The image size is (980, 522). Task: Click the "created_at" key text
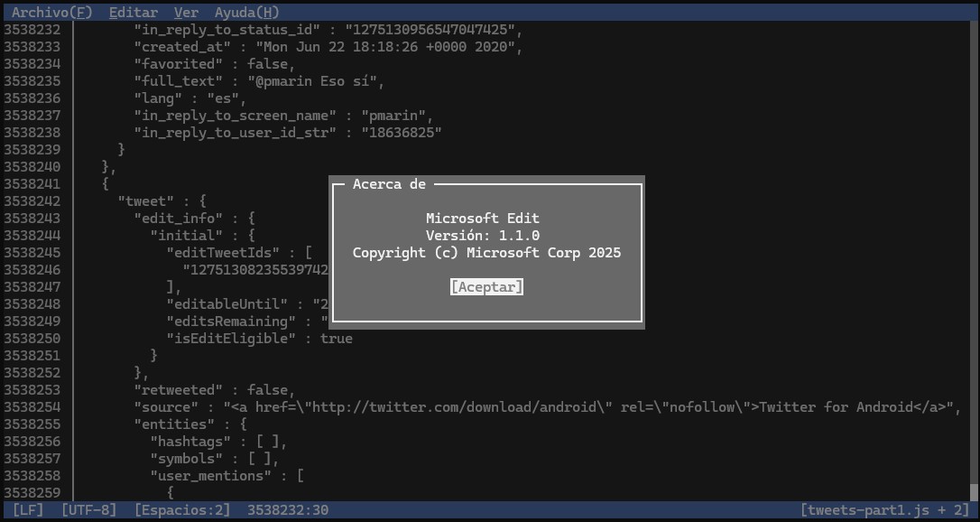182,47
